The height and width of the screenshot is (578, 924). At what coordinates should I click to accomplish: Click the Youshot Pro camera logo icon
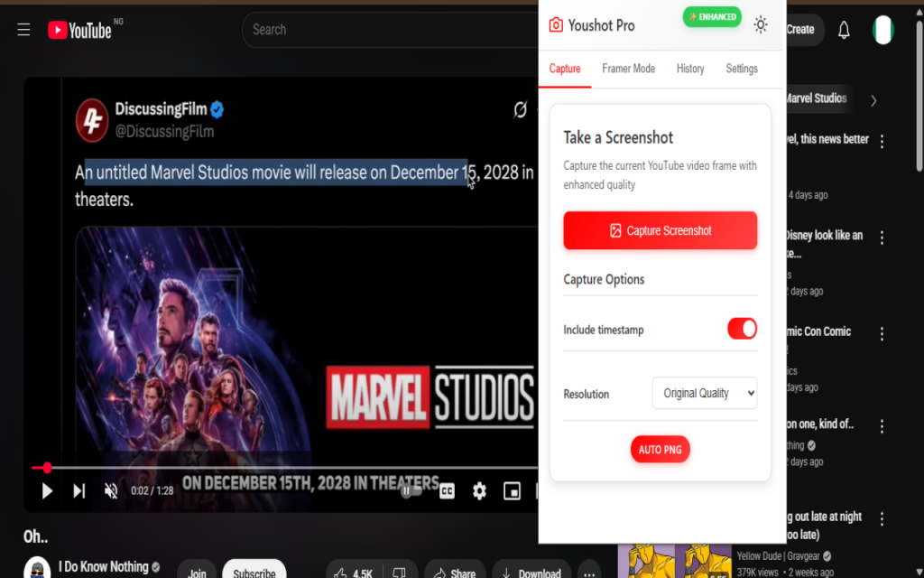(556, 24)
